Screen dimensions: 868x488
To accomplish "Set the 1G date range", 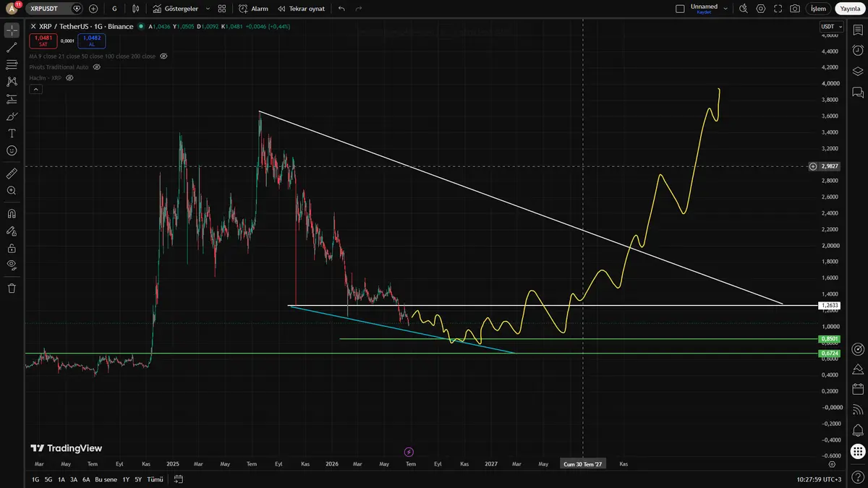I will 35,479.
